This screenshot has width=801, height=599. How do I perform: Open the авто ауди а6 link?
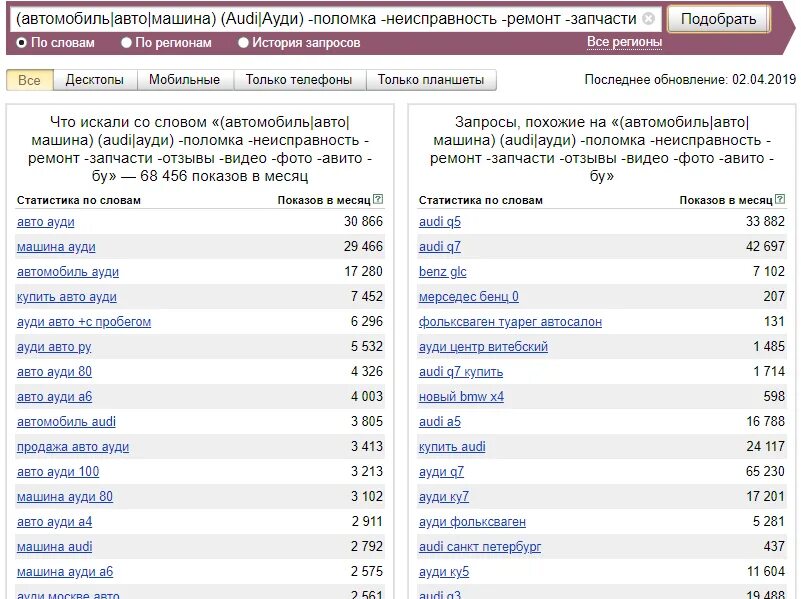[54, 397]
